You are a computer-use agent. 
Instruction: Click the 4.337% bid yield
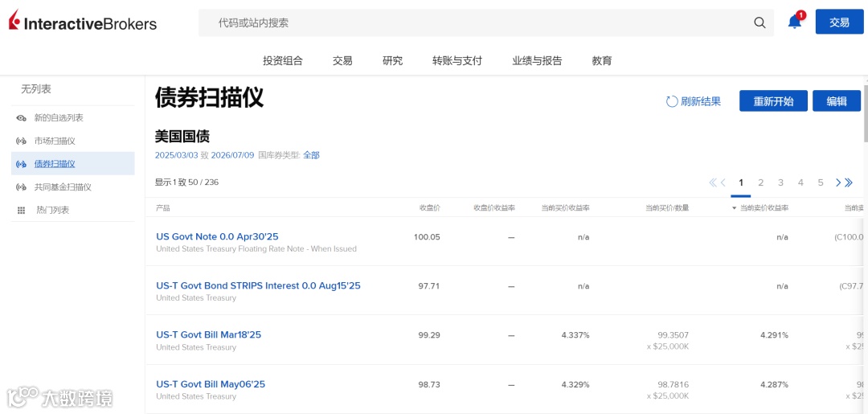575,335
